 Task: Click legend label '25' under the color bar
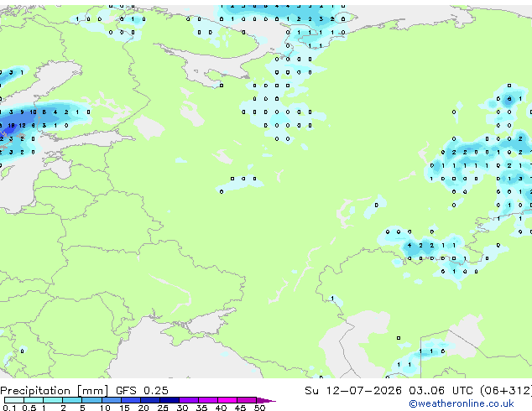(x=163, y=408)
